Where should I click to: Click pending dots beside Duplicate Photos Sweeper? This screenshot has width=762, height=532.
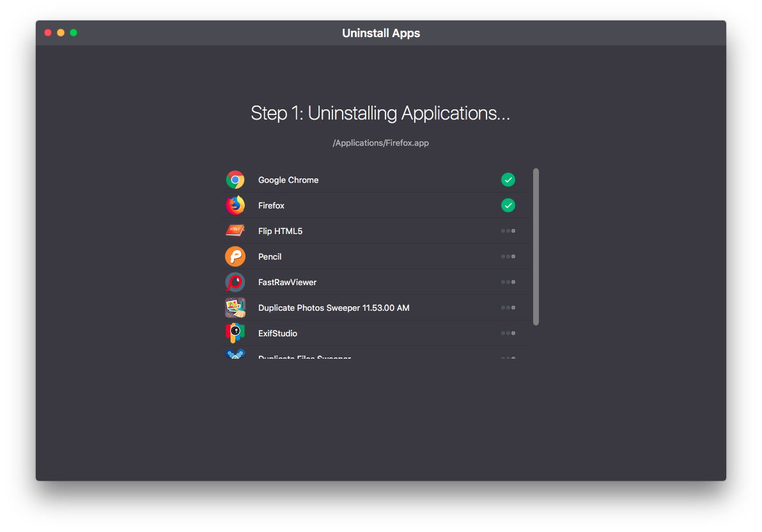coord(508,308)
